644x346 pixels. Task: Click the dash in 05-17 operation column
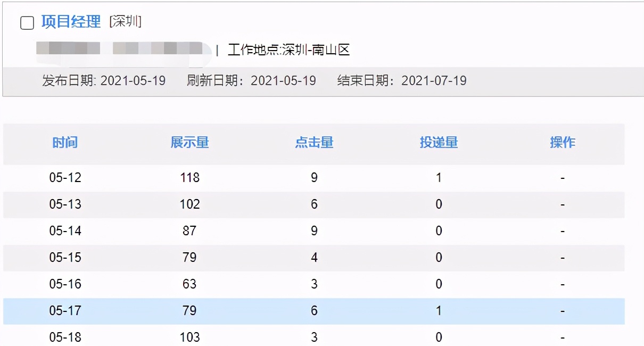(x=563, y=310)
